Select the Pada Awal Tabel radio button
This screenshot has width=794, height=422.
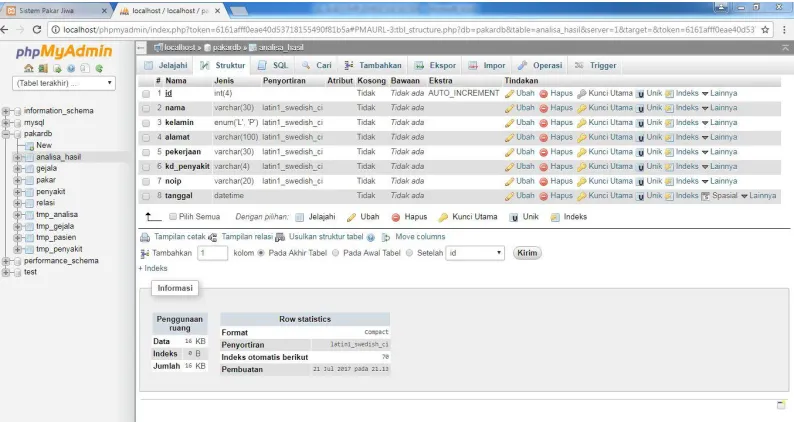(336, 253)
